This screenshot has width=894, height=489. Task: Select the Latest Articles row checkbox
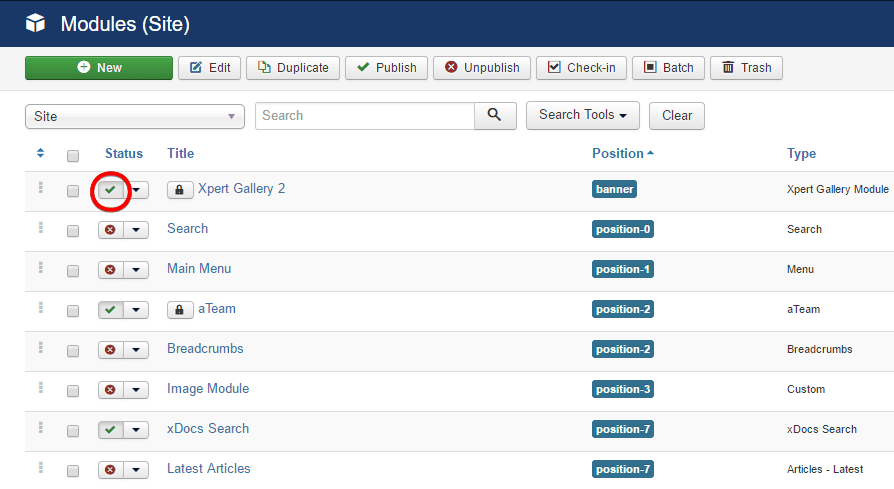tap(73, 471)
